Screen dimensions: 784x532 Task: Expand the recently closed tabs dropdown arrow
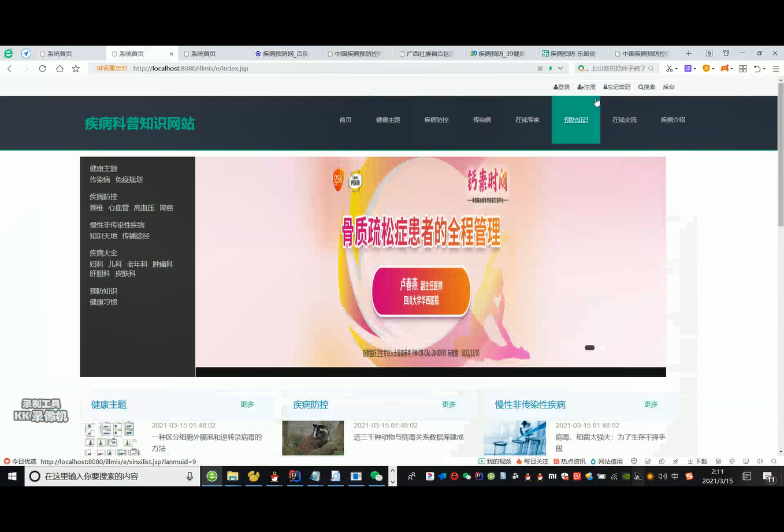pos(763,69)
